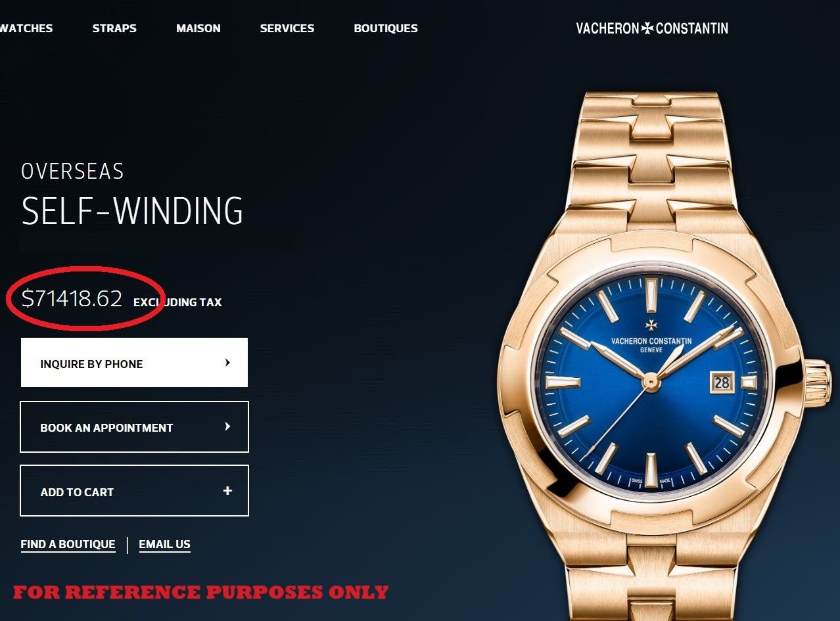Click Book an Appointment button
This screenshot has height=621, width=840.
pyautogui.click(x=134, y=427)
